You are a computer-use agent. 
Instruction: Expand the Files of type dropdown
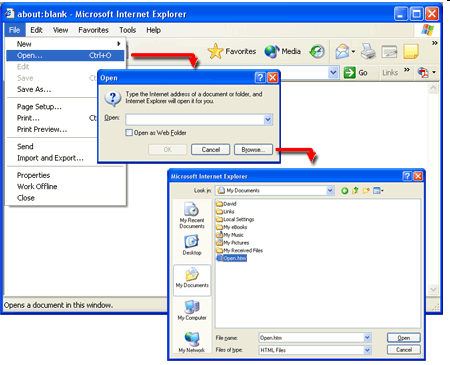click(x=367, y=350)
